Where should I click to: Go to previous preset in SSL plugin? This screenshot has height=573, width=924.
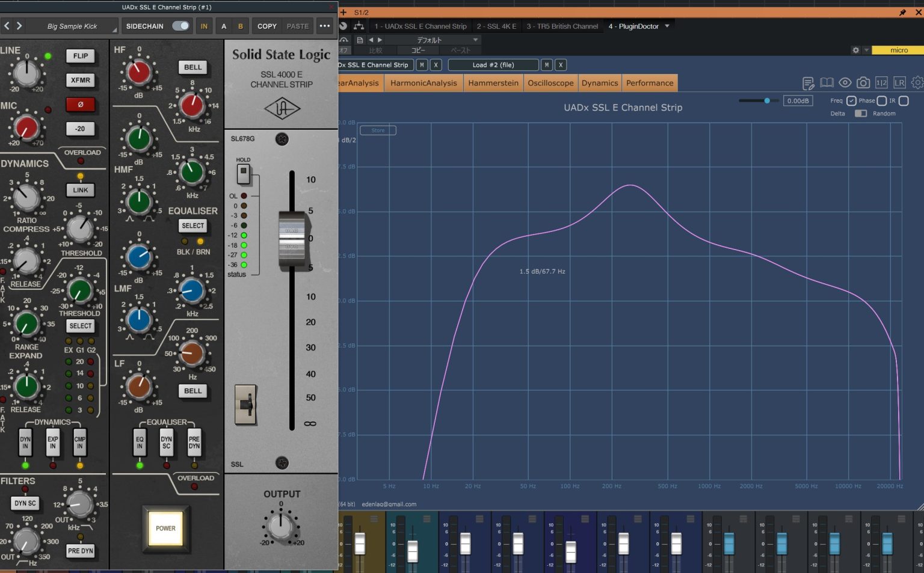coord(7,26)
